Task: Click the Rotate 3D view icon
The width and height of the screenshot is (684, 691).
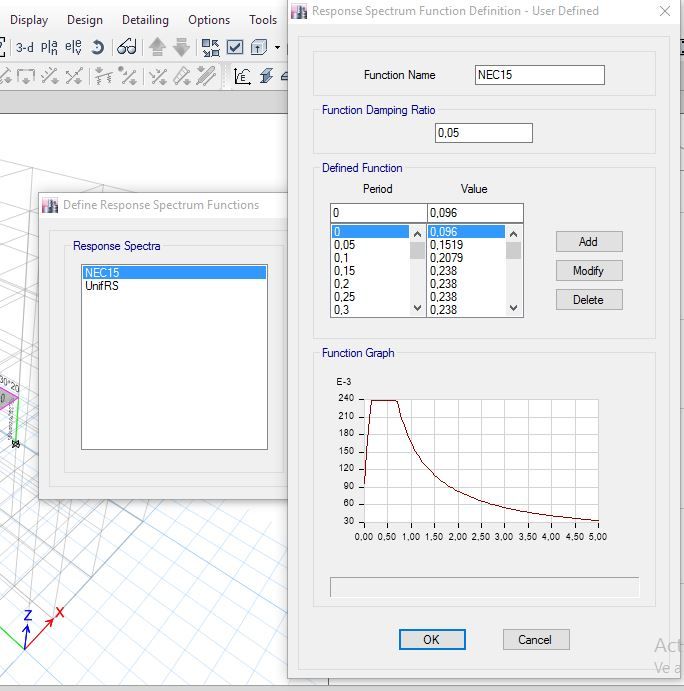Action: (97, 47)
